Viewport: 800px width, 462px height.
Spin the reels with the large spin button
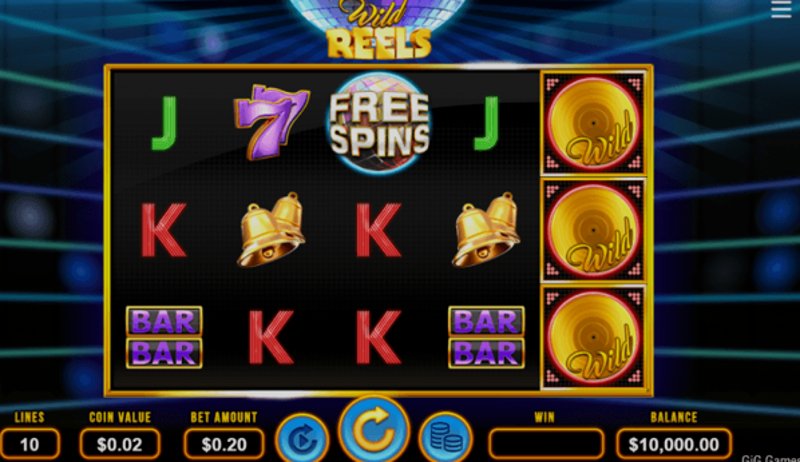tap(374, 430)
